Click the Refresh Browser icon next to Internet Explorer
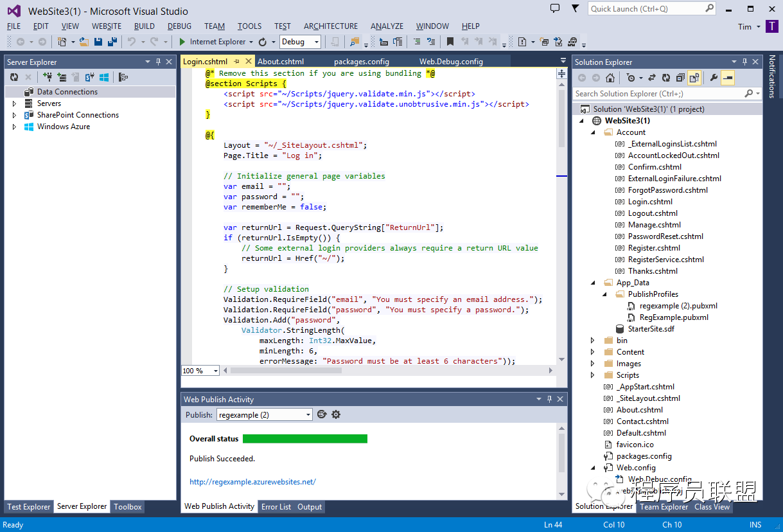The width and height of the screenshot is (783, 532). click(x=262, y=42)
